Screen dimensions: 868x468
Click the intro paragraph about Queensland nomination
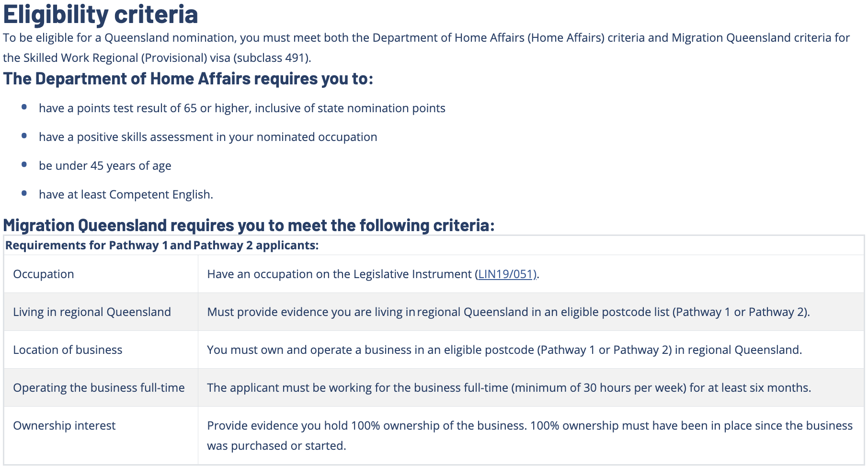click(426, 47)
